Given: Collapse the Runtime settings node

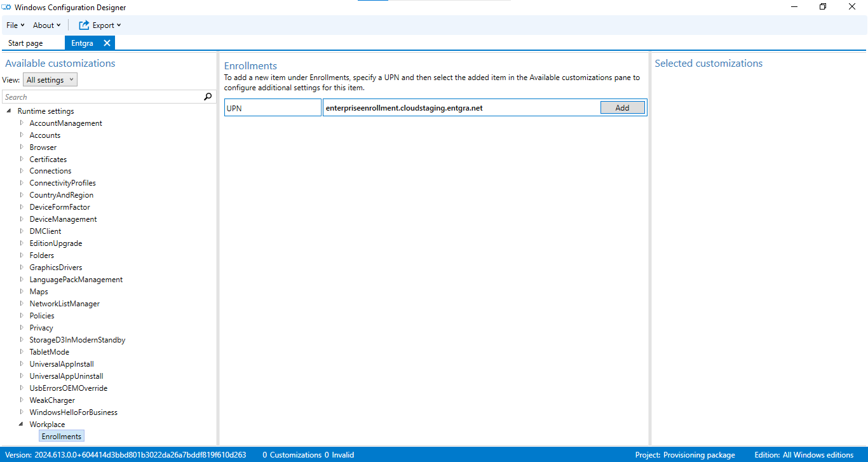Looking at the screenshot, I should (9, 111).
